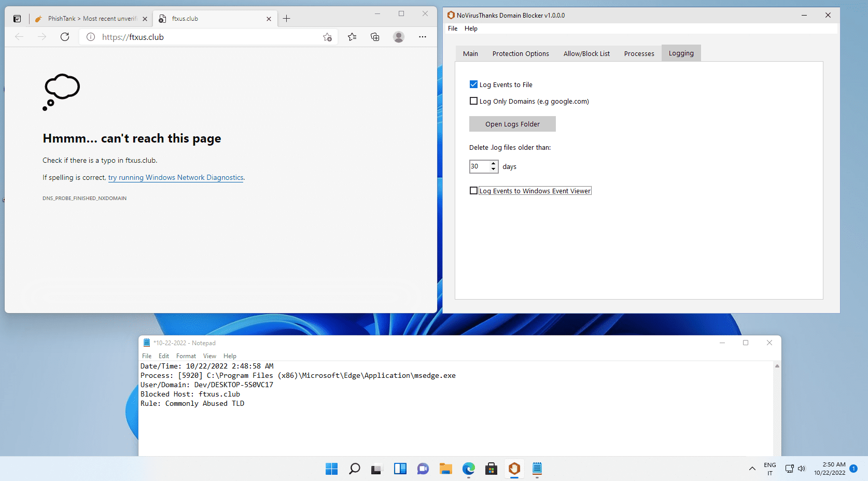Screen dimensions: 868x481
Task: Select the Logging tab
Action: click(x=681, y=53)
